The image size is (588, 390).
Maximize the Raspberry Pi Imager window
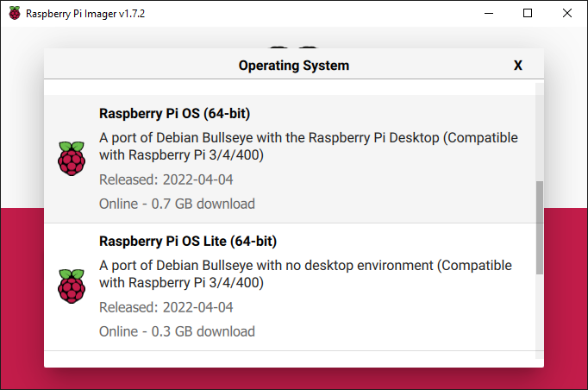pyautogui.click(x=528, y=13)
